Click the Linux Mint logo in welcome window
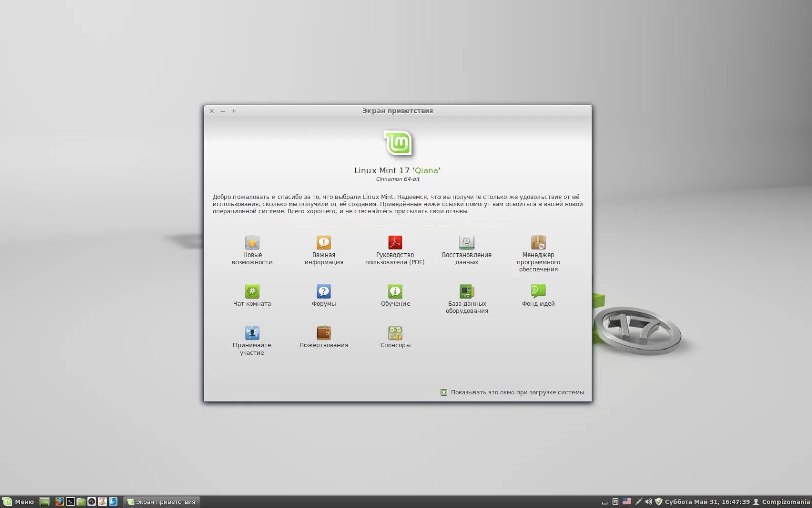This screenshot has height=508, width=812. [x=398, y=144]
